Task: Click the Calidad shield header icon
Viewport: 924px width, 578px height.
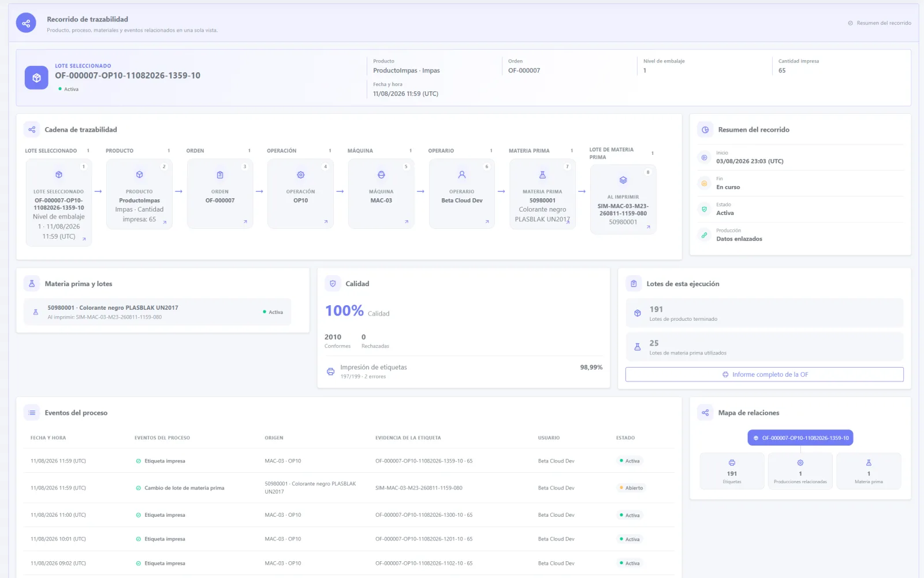Action: click(333, 284)
